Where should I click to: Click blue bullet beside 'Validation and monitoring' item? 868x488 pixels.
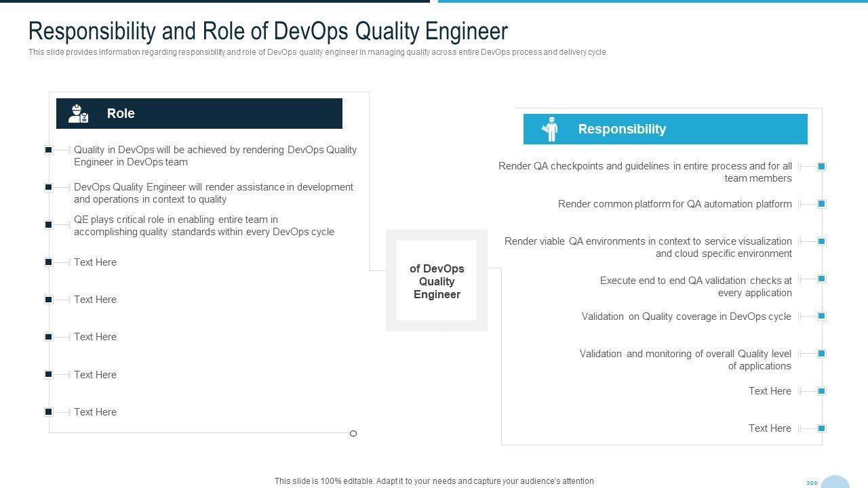point(821,353)
